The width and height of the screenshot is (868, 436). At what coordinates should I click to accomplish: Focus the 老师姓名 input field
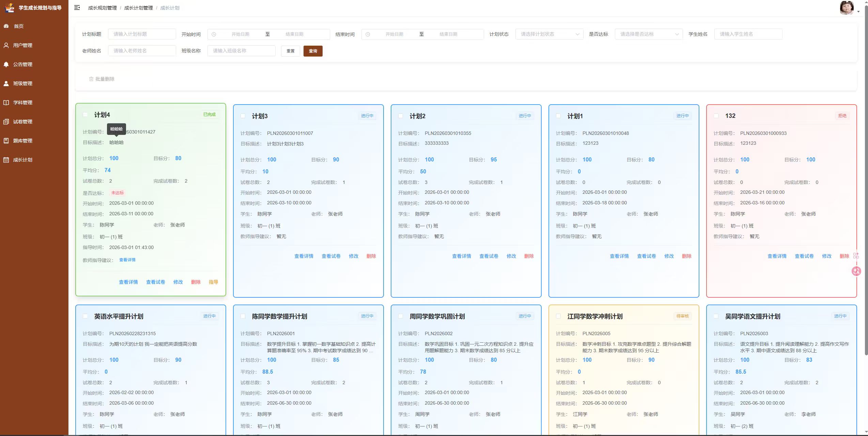coord(142,51)
